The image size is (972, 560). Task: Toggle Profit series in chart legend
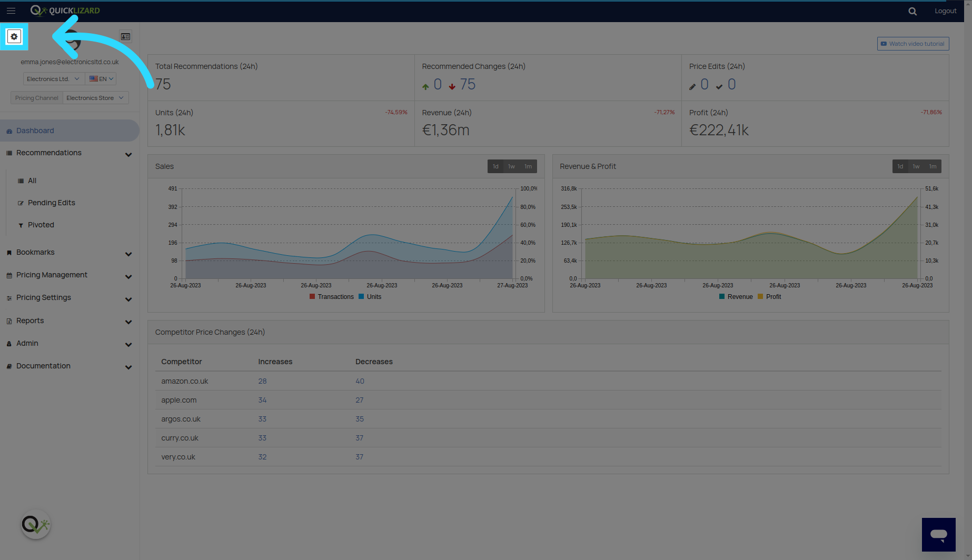(x=769, y=297)
